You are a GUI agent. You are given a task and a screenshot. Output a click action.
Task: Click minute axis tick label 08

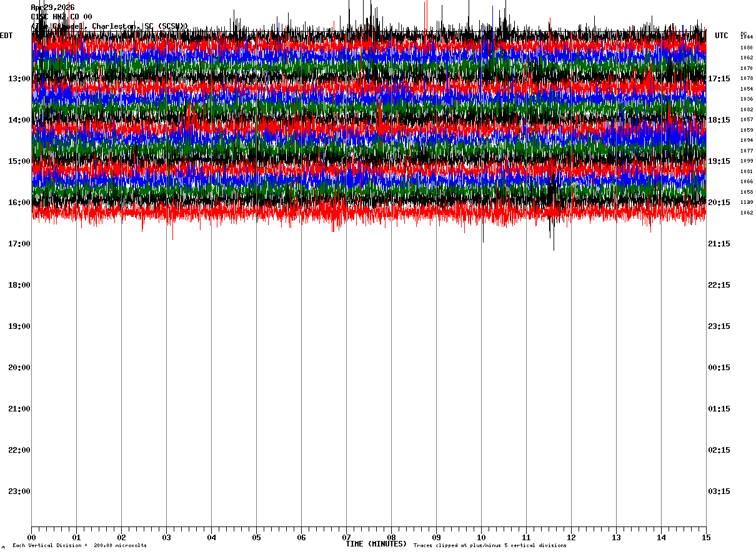(391, 537)
